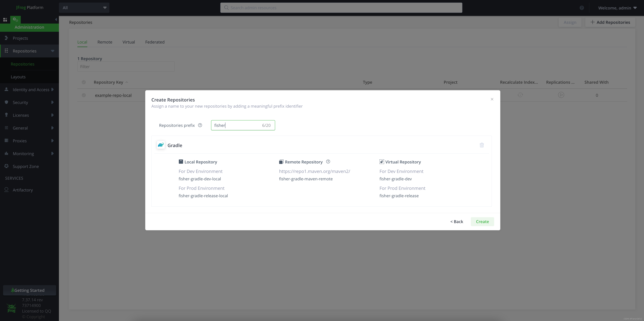Run replication play icon for example-repo-local
644x321 pixels.
pos(561,95)
